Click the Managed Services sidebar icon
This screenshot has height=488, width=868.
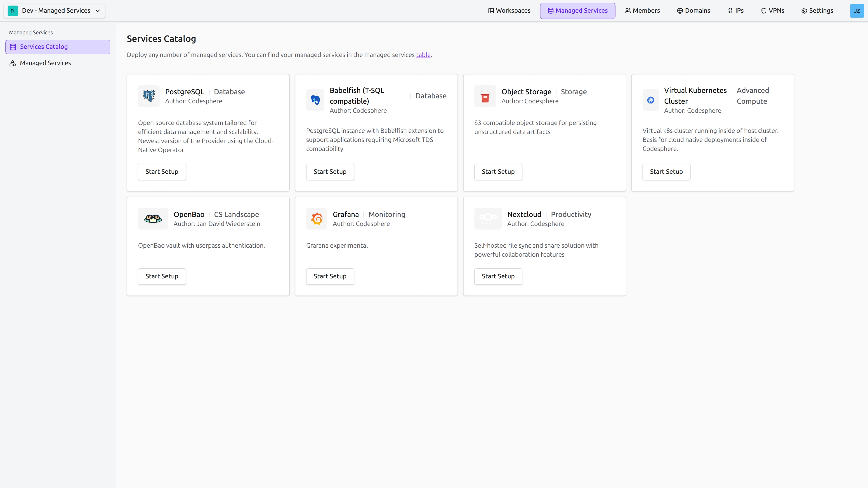tap(13, 63)
